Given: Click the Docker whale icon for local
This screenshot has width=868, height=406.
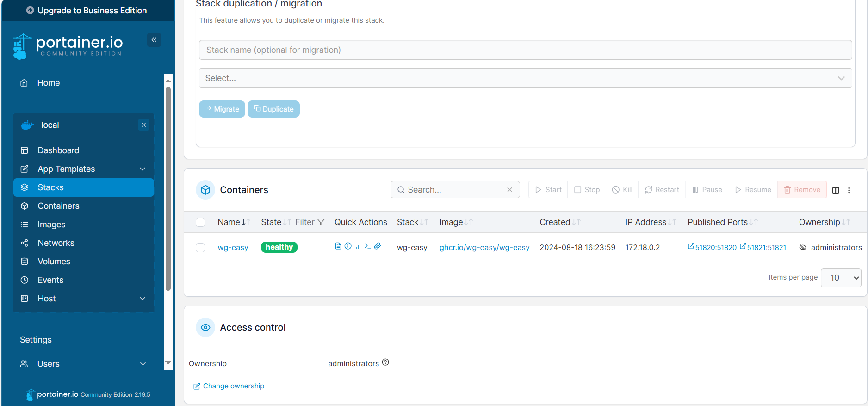Looking at the screenshot, I should point(27,125).
